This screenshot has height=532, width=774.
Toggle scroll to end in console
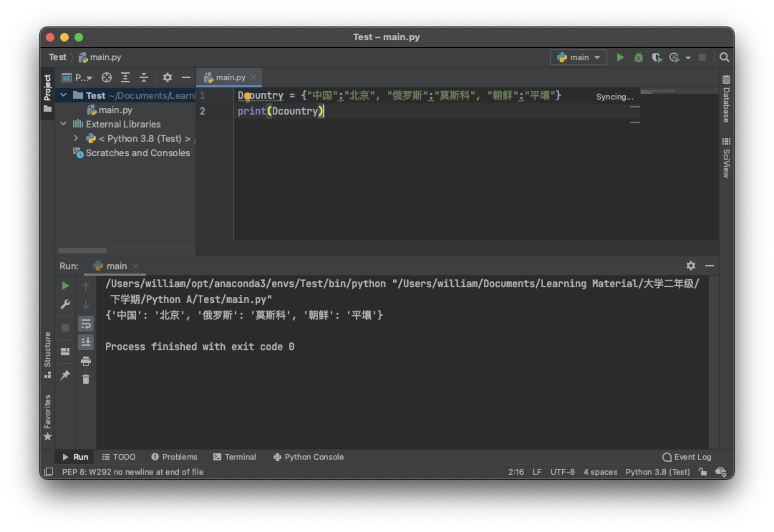click(86, 342)
